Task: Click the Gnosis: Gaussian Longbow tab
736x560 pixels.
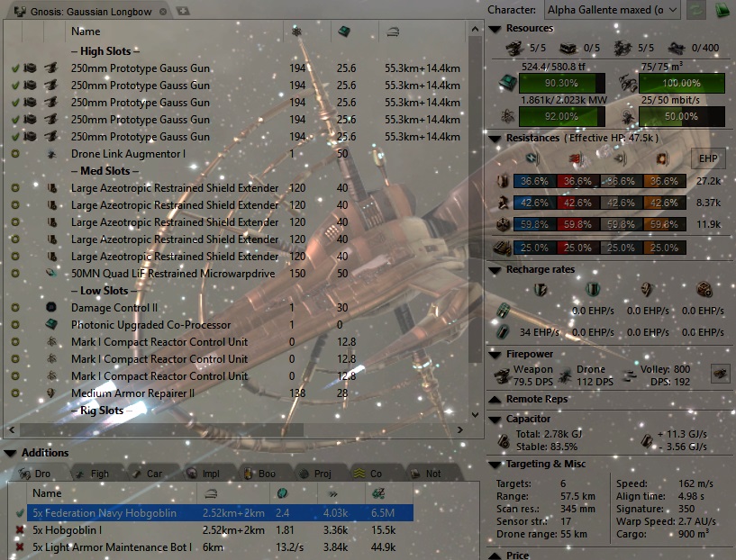Action: (91, 12)
